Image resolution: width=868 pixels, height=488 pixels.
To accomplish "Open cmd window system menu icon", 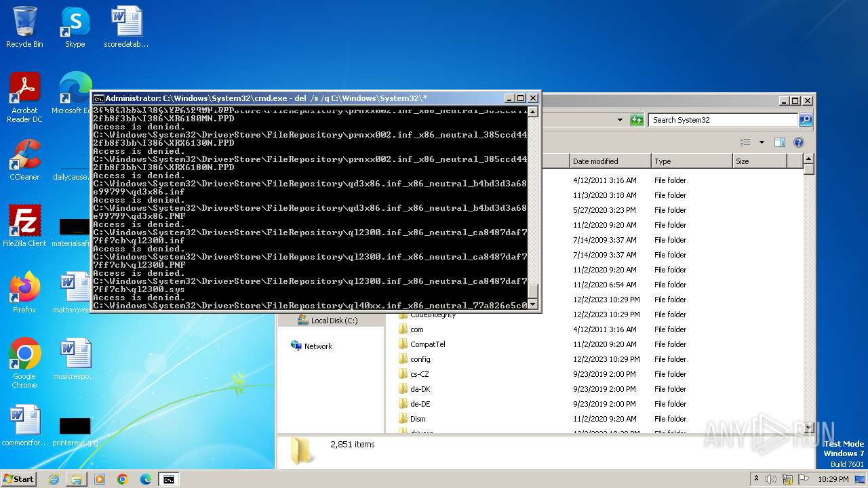I will (98, 98).
